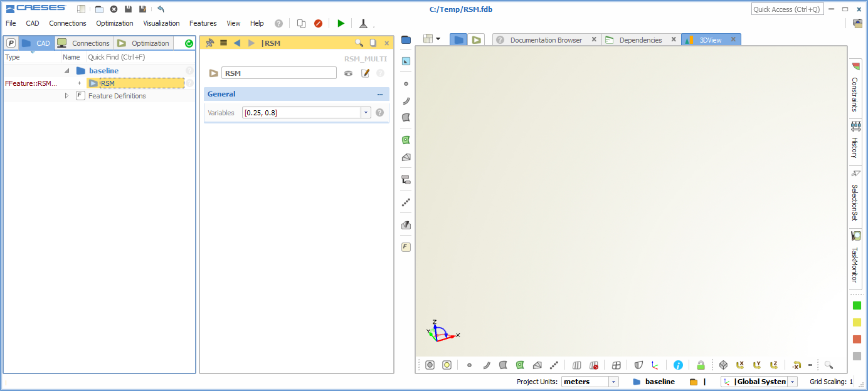Image resolution: width=868 pixels, height=391 pixels.
Task: Click the isometric cube view icon
Action: (x=723, y=365)
